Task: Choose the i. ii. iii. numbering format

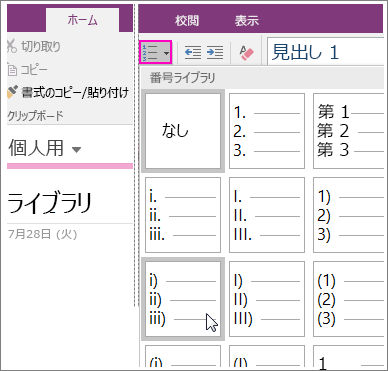Action: [x=183, y=215]
